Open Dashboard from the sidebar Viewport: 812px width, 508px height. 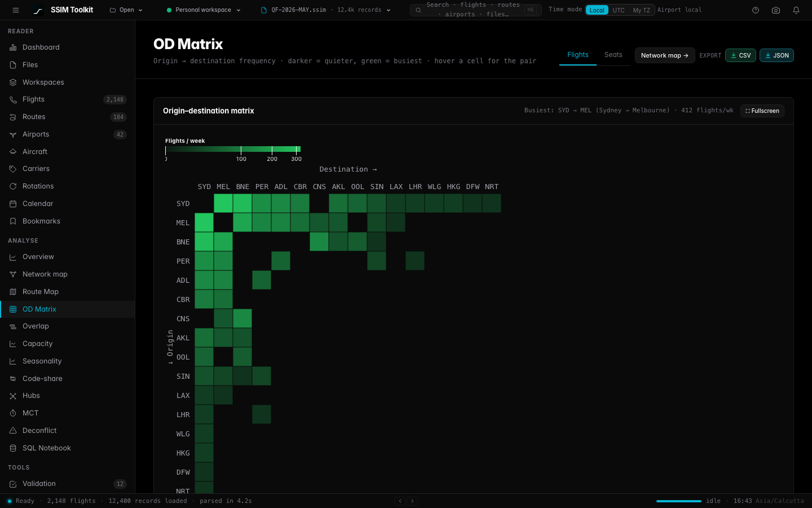67,47
